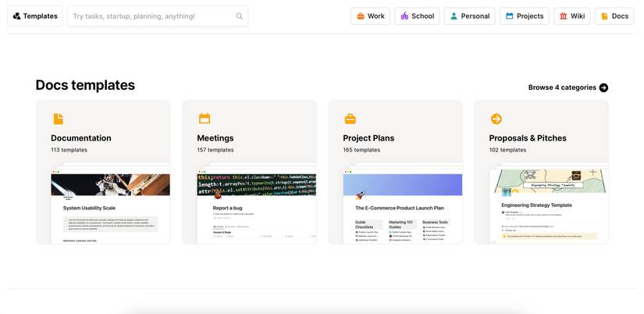Viewport: 644px width, 314px height.
Task: Click the Docs templates heading
Action: point(85,85)
